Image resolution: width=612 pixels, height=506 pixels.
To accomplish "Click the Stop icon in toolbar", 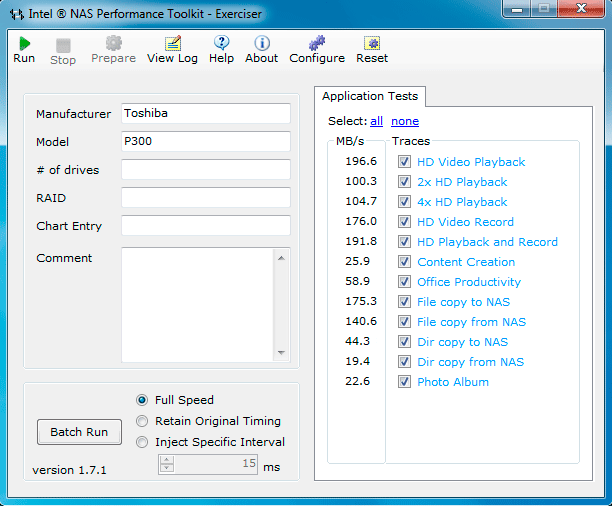I will click(63, 45).
